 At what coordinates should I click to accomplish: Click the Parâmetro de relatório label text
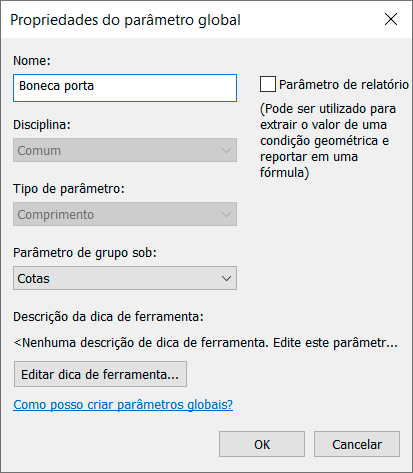click(344, 84)
